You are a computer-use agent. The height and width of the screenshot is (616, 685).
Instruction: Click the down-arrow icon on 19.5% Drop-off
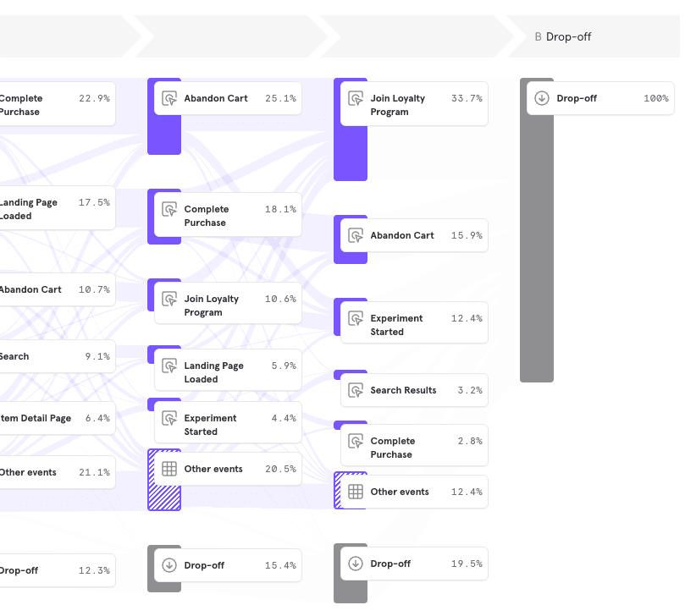pos(355,564)
